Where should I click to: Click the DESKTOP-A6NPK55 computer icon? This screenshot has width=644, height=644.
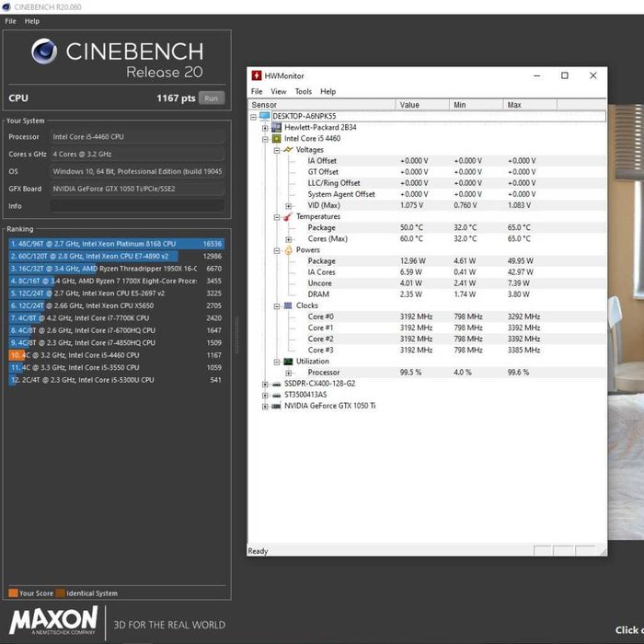265,116
